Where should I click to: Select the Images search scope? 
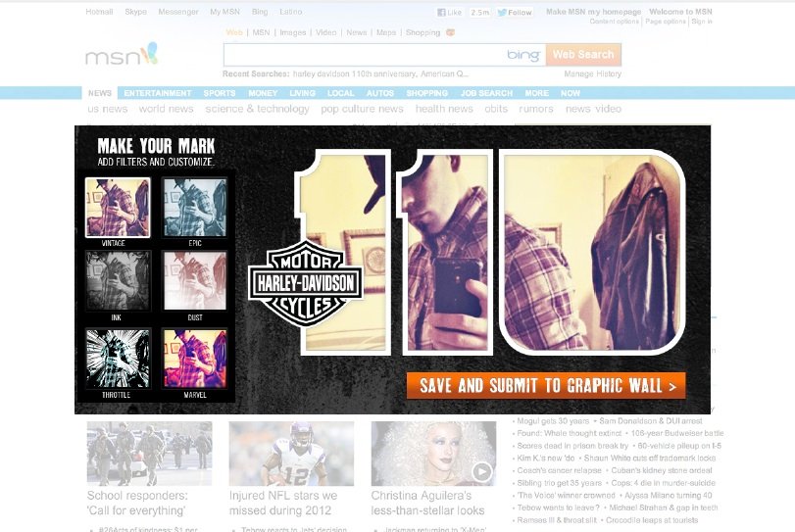(292, 32)
